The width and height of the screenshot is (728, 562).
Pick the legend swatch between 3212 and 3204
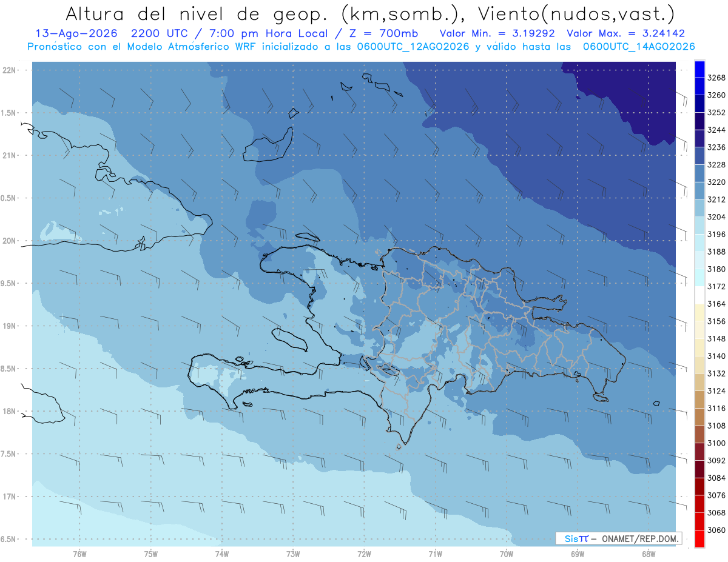click(x=699, y=208)
